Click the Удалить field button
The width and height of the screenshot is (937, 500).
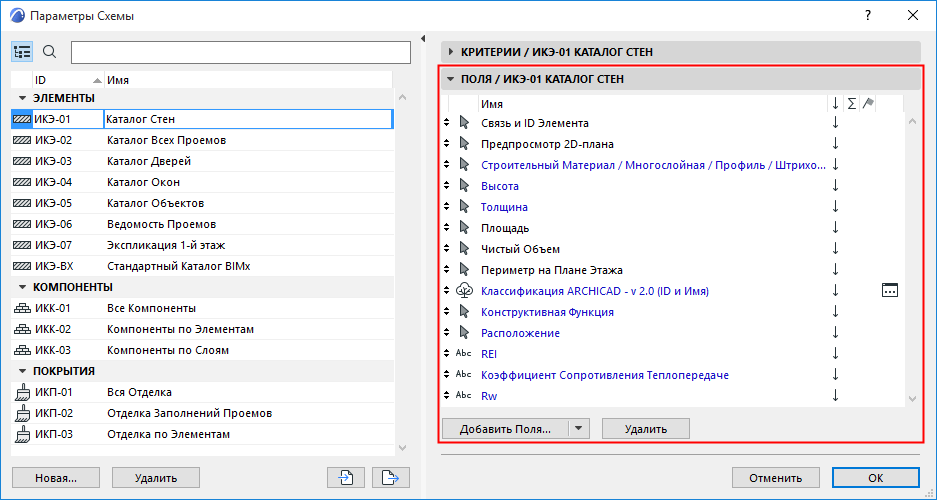pyautogui.click(x=646, y=429)
